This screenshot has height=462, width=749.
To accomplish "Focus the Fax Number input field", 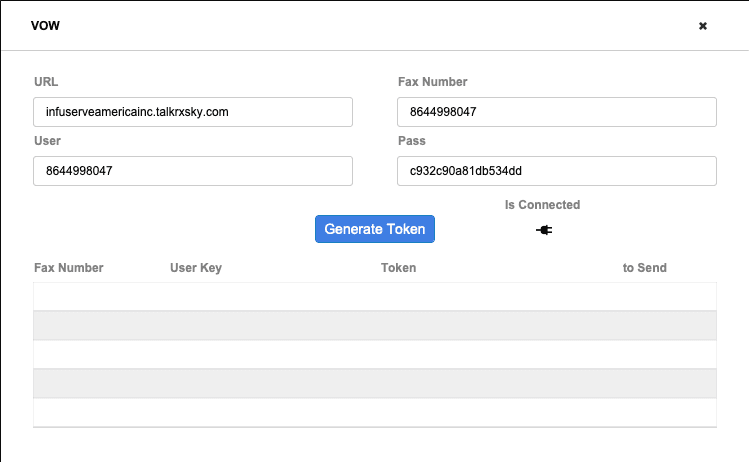I will click(557, 112).
